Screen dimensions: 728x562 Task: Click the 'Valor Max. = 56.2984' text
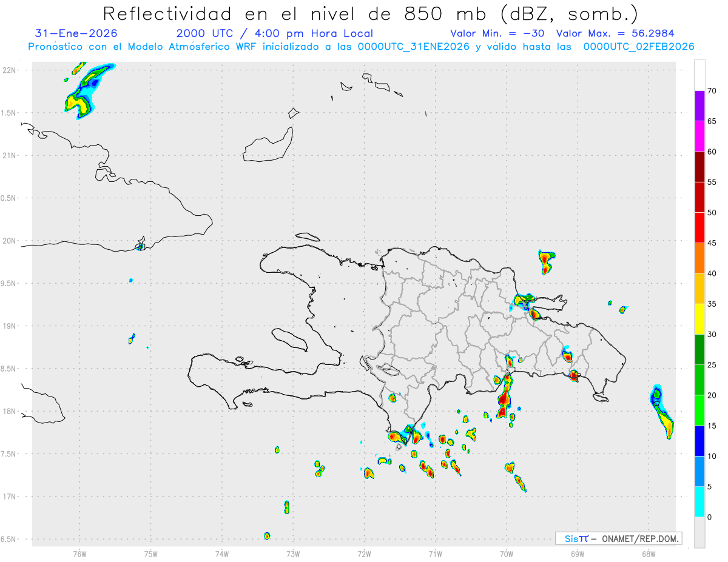click(x=615, y=33)
